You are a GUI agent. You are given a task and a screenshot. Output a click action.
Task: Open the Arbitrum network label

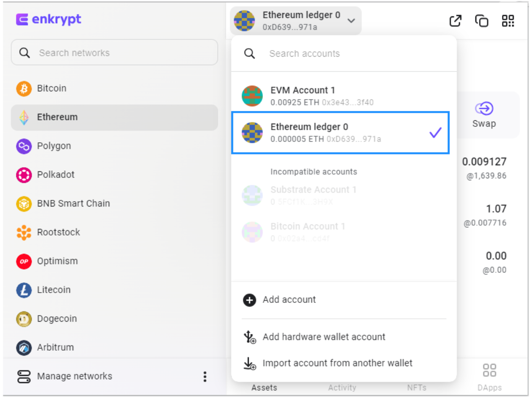point(55,348)
